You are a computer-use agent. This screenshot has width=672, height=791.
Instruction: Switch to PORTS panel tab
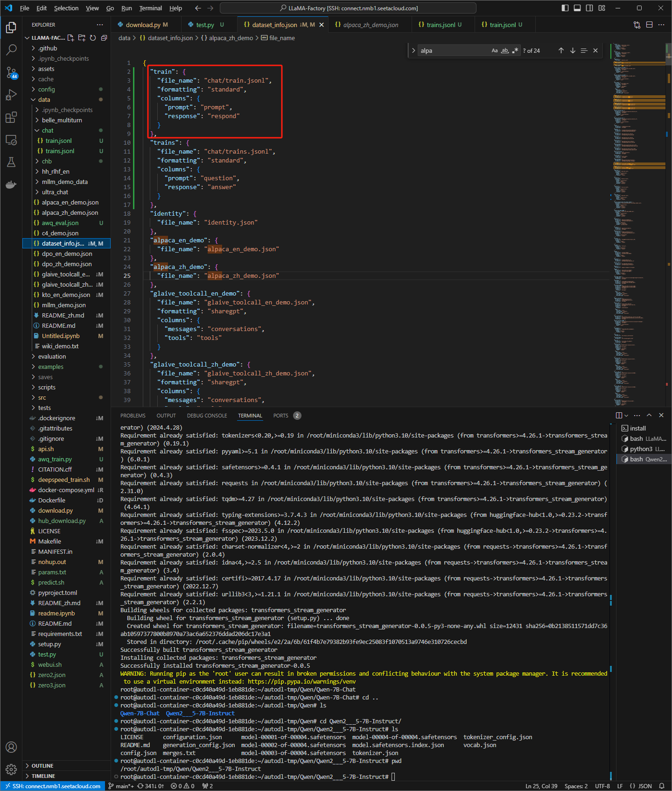coord(281,416)
